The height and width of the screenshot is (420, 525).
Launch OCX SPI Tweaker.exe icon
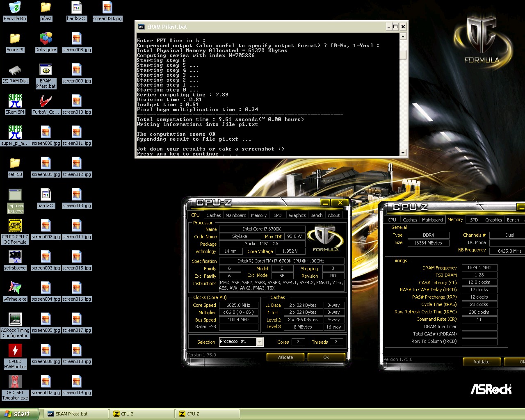(x=15, y=388)
